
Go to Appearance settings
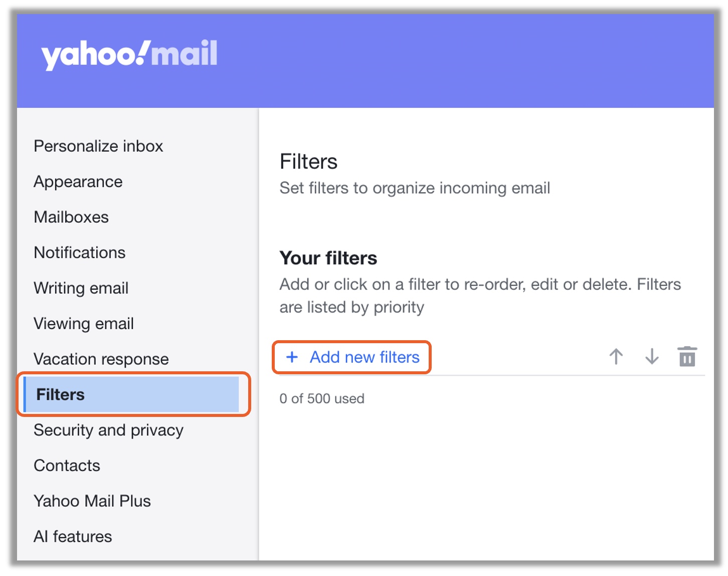[x=78, y=182]
